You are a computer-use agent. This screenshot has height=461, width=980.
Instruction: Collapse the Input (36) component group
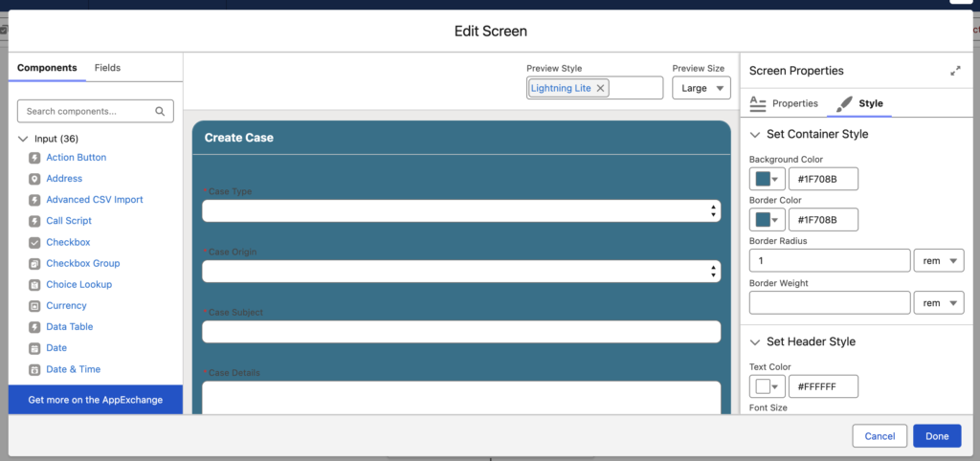coord(23,139)
